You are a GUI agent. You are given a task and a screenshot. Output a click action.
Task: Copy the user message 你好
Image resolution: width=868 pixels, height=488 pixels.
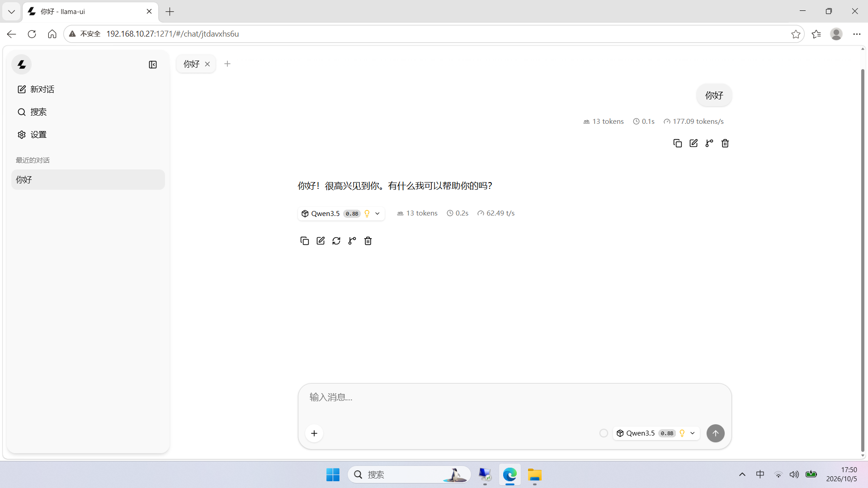pyautogui.click(x=677, y=143)
